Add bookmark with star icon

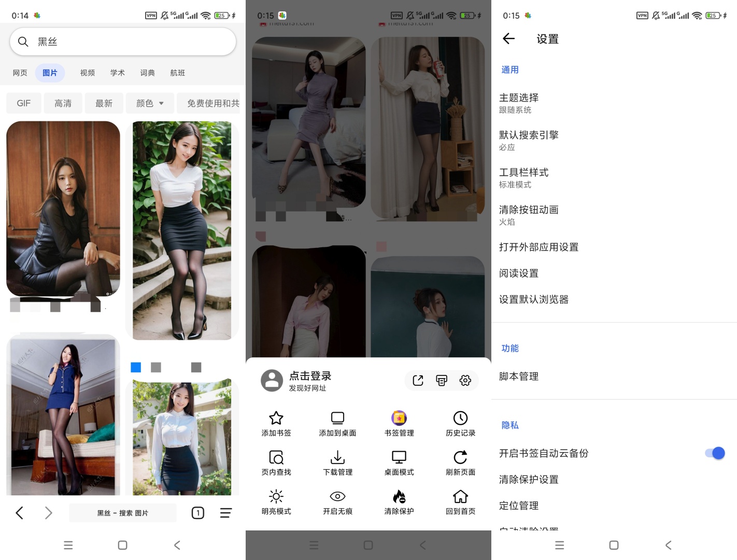click(x=276, y=418)
